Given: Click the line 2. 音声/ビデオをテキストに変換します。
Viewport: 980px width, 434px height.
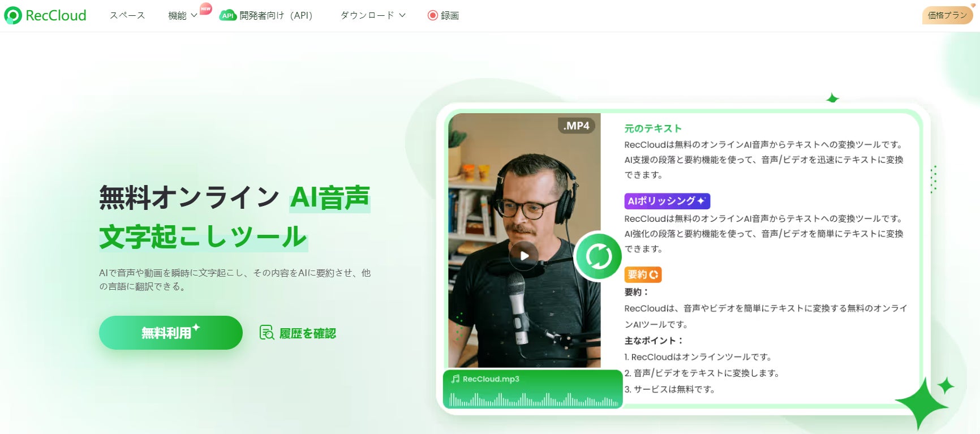Looking at the screenshot, I should (702, 373).
